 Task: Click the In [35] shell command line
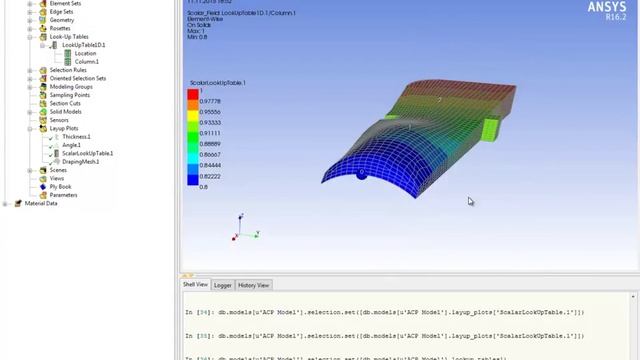point(384,336)
